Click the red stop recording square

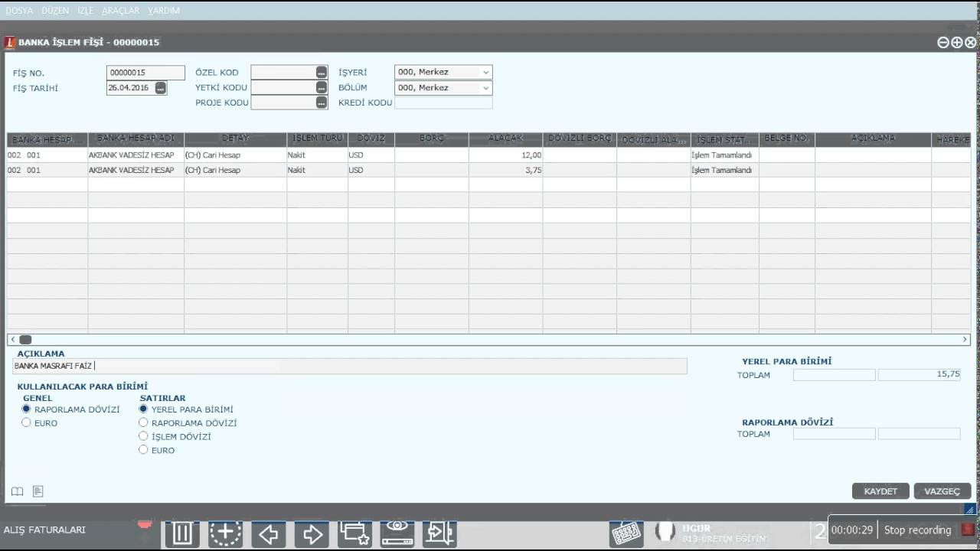coord(968,530)
